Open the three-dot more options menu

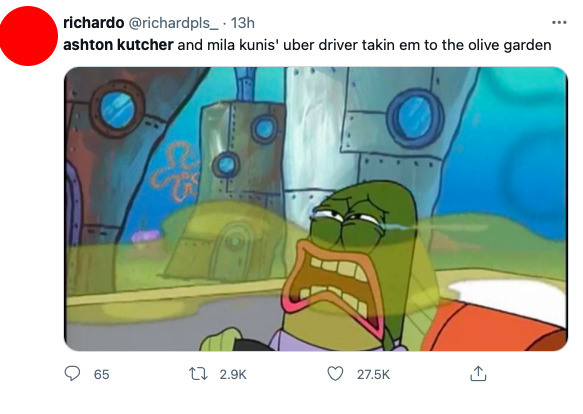559,23
